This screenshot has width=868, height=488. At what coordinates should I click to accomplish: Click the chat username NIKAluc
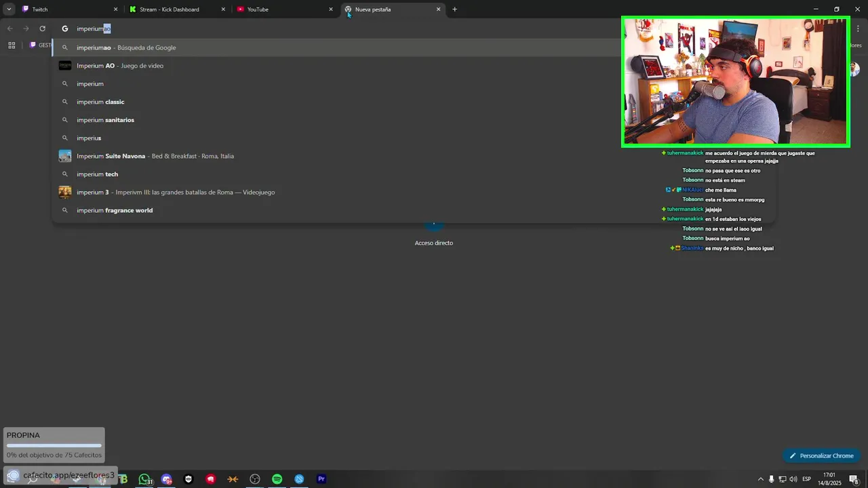point(693,190)
